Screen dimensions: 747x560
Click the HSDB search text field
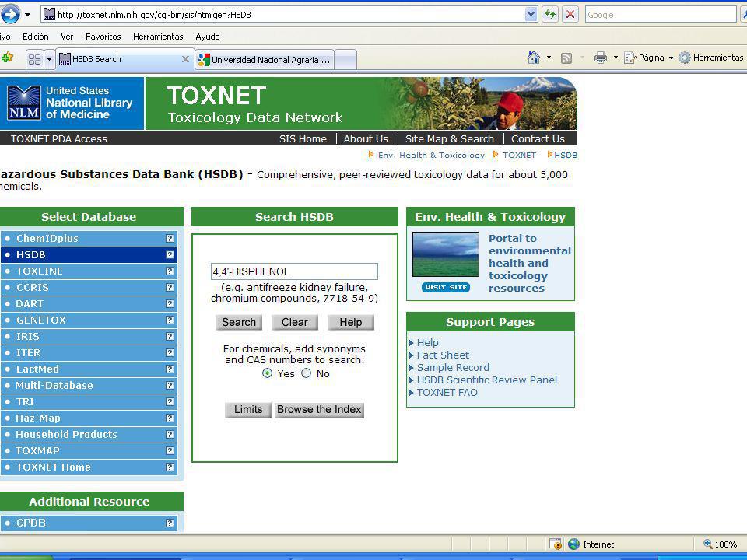[294, 271]
